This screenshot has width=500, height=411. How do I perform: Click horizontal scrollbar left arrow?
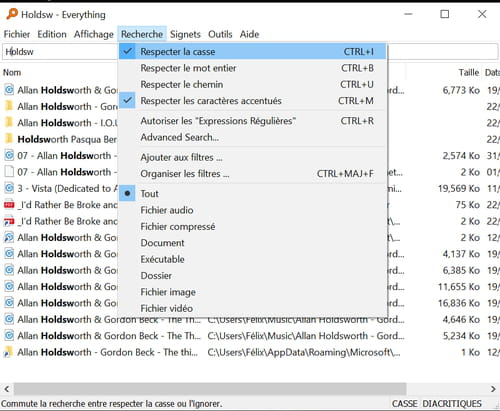[x=7, y=389]
